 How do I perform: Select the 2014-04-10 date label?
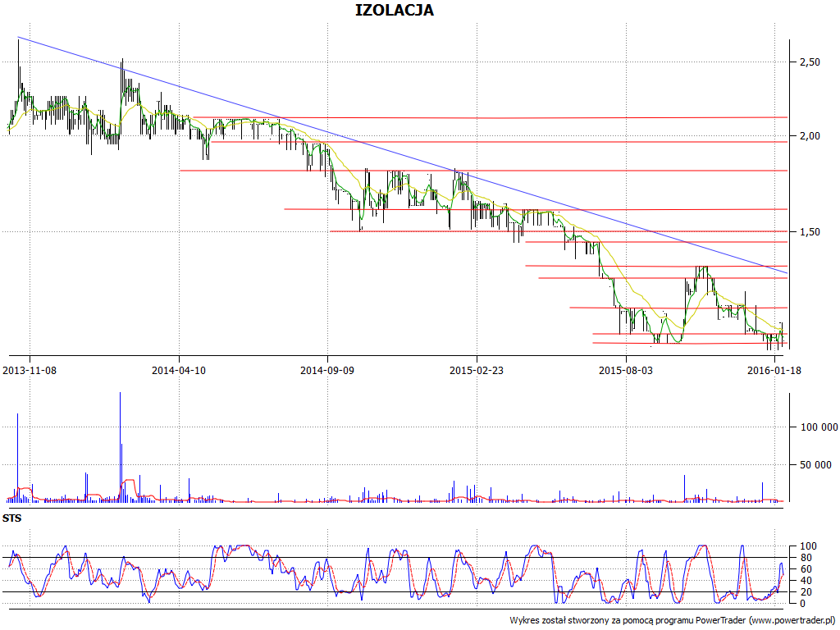pos(178,370)
